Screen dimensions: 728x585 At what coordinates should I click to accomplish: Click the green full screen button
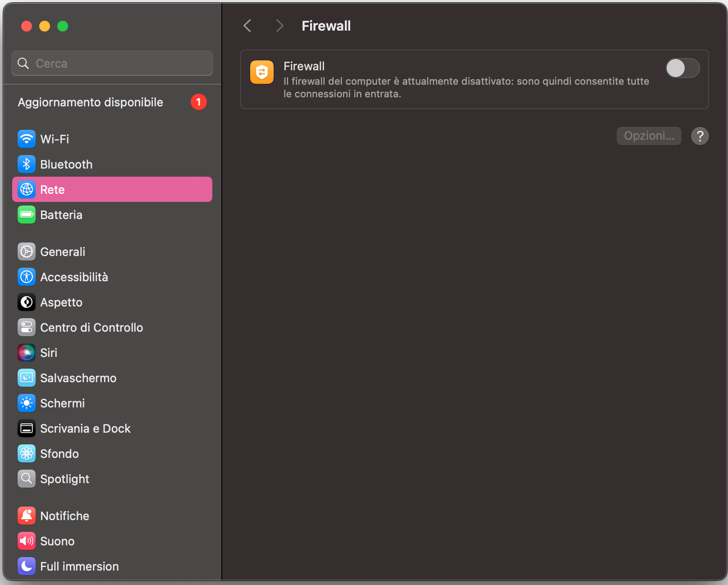[63, 26]
